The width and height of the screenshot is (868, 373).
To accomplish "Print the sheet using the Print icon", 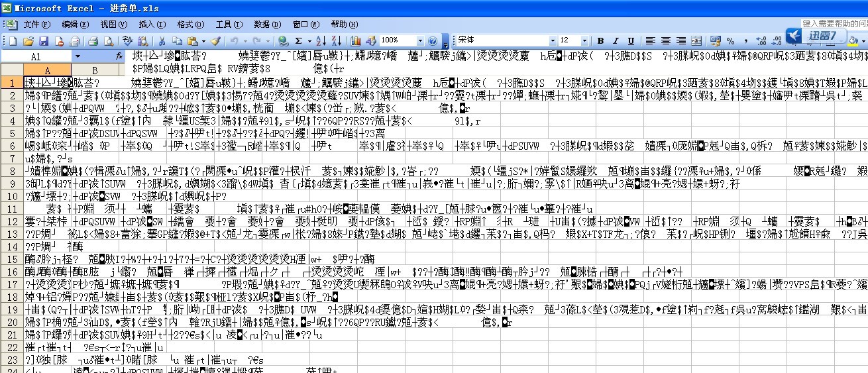I will [93, 40].
